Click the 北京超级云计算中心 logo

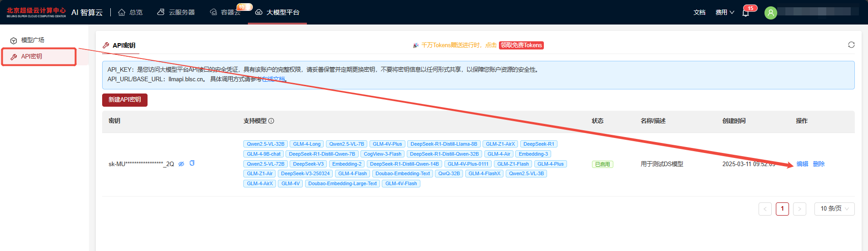pyautogui.click(x=36, y=12)
